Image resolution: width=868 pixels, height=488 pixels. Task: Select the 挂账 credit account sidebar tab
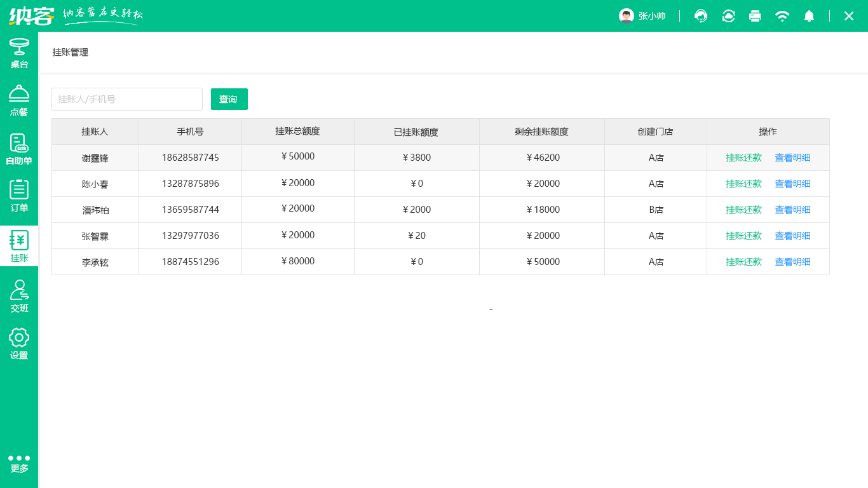19,247
